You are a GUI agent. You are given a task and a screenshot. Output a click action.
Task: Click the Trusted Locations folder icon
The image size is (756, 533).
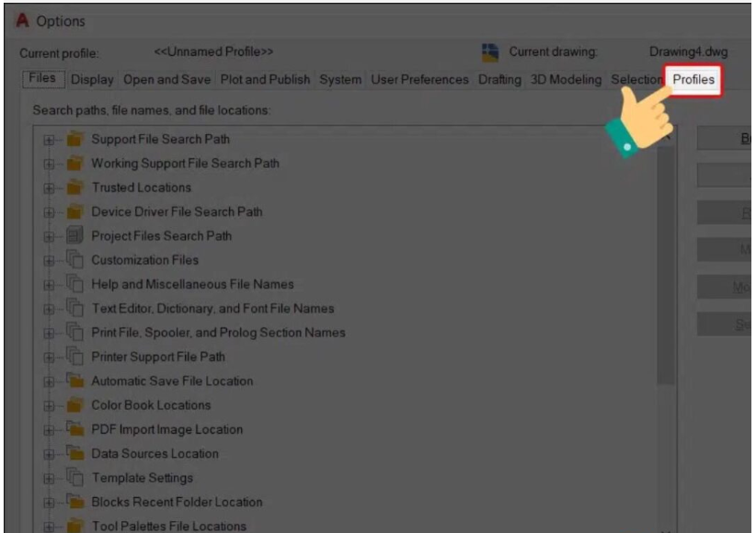coord(74,187)
